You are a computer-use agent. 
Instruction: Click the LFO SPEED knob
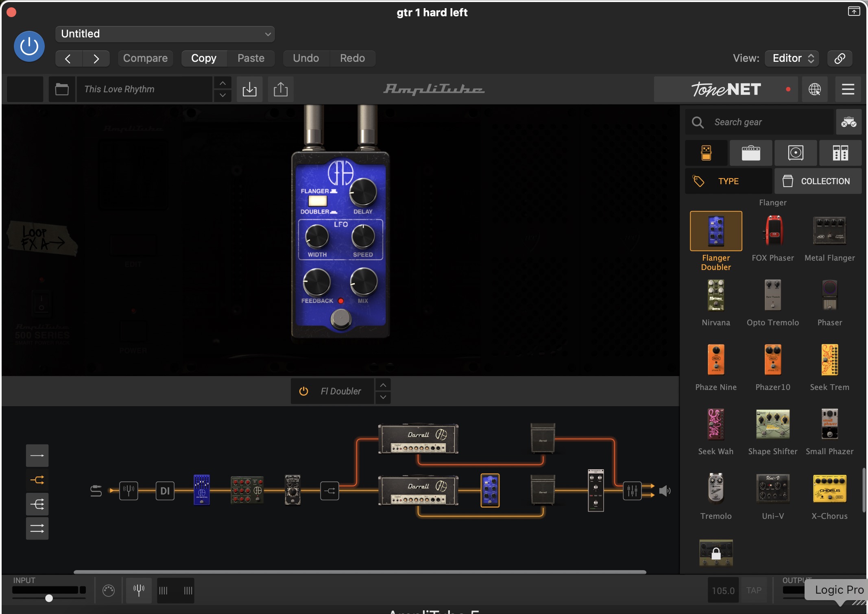coord(363,236)
